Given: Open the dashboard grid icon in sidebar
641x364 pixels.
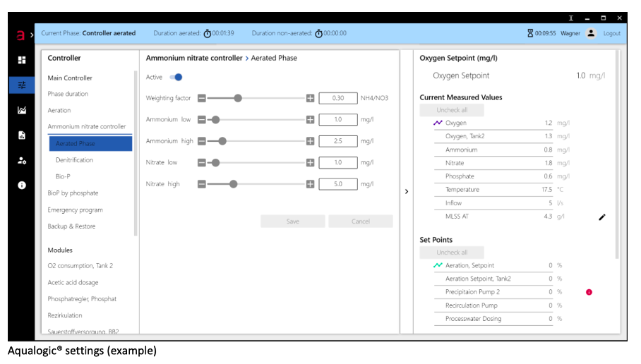Looking at the screenshot, I should click(22, 60).
